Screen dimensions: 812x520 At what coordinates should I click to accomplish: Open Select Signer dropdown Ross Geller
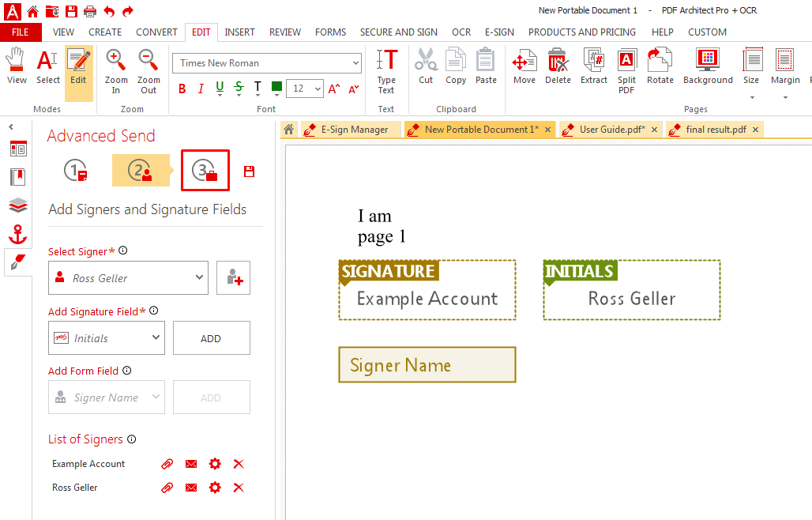(x=129, y=278)
